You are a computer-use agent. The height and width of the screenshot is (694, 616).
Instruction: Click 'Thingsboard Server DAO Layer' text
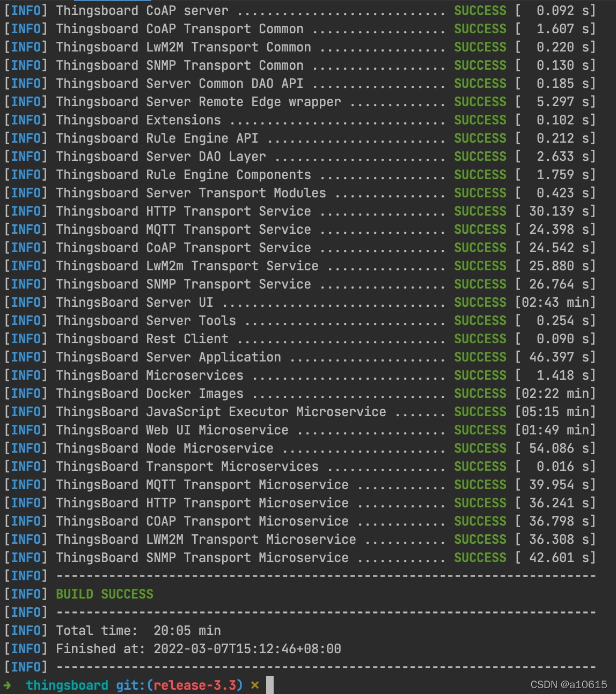pyautogui.click(x=161, y=157)
